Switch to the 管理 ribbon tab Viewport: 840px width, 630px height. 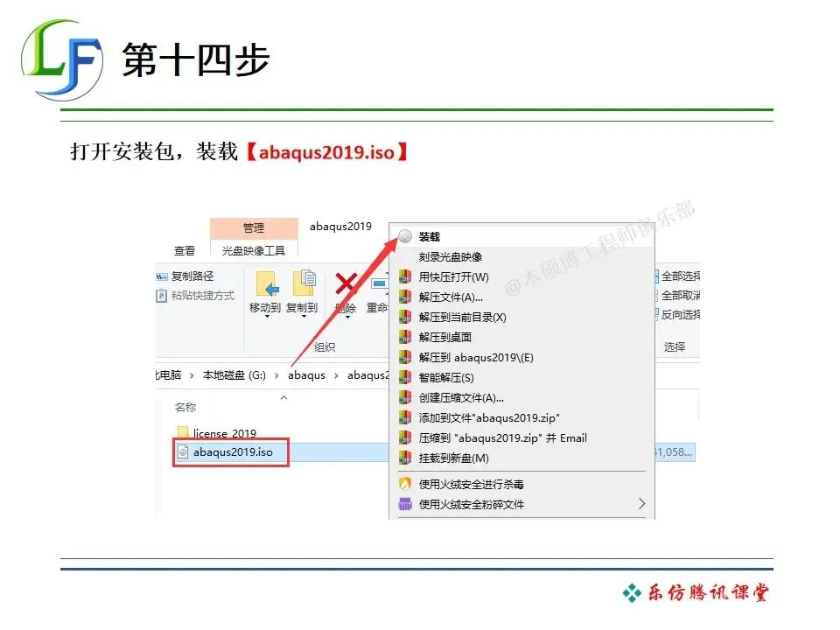pyautogui.click(x=254, y=228)
